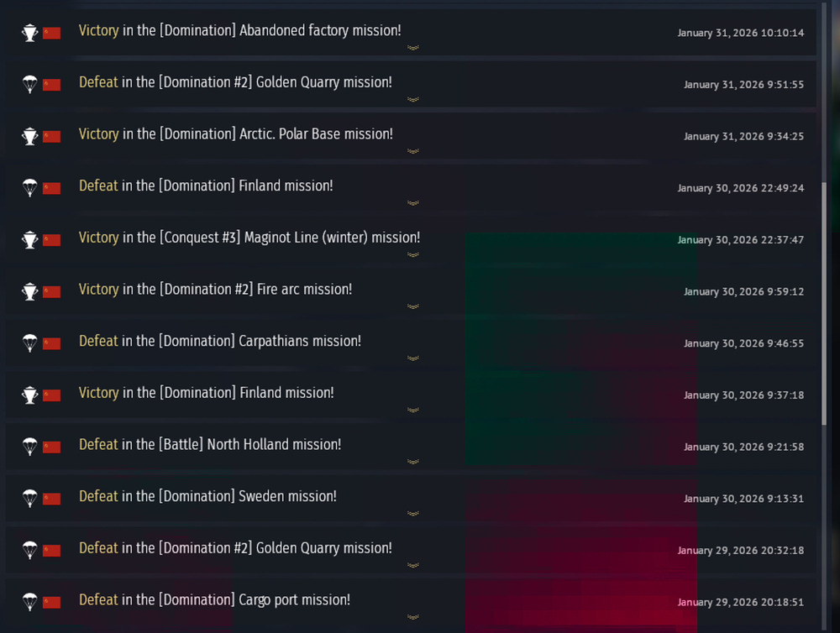Click the parachute icon beside the North Holland defeat
The image size is (840, 633).
coord(29,447)
